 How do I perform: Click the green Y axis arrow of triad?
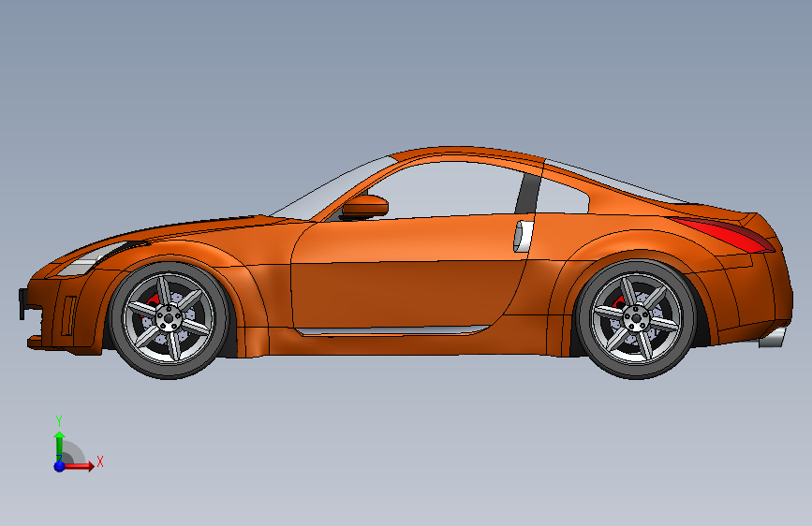(60, 446)
